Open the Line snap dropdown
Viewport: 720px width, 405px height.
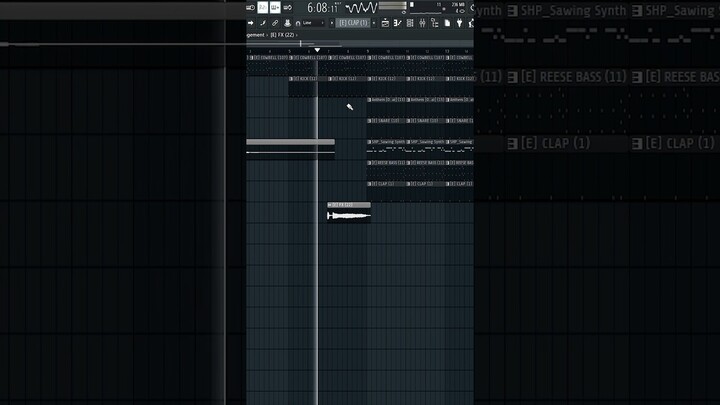(x=313, y=23)
